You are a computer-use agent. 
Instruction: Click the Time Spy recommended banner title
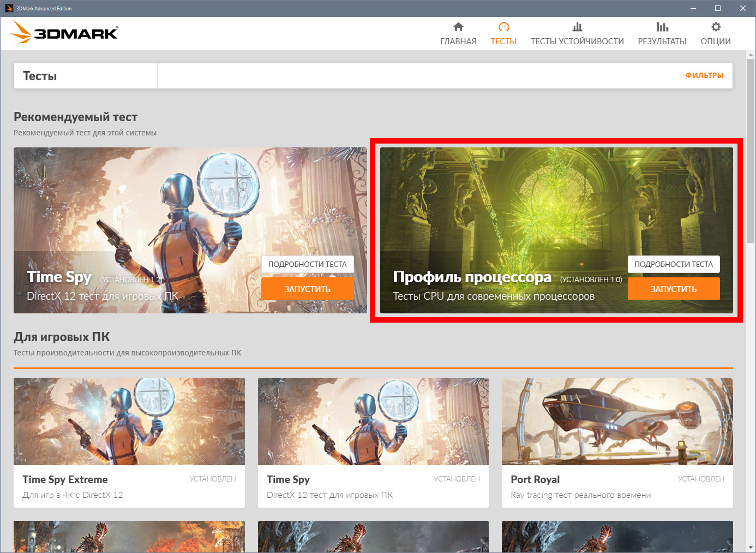coord(59,277)
